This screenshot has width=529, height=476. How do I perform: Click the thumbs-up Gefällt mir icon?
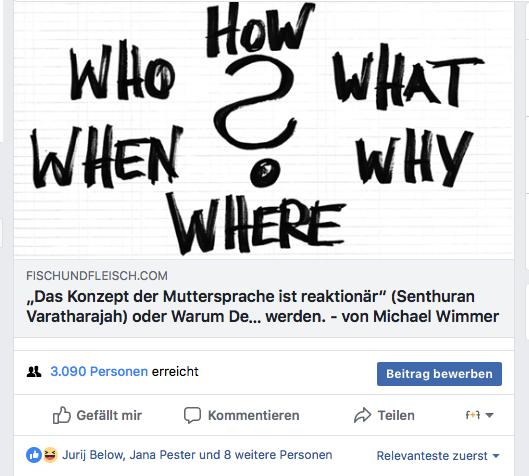[x=62, y=415]
